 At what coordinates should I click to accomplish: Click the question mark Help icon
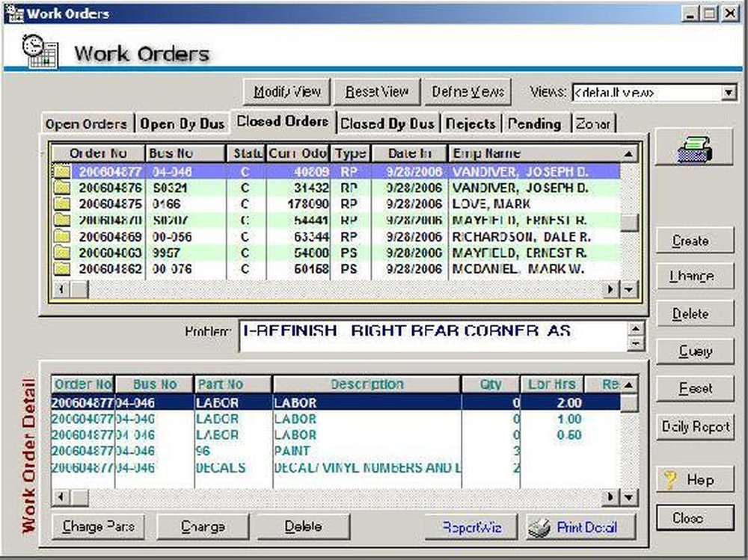(670, 479)
